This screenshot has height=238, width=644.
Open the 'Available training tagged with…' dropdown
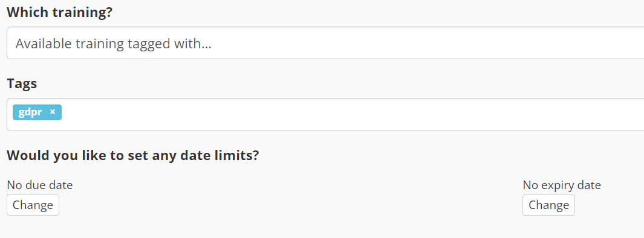[x=325, y=43]
